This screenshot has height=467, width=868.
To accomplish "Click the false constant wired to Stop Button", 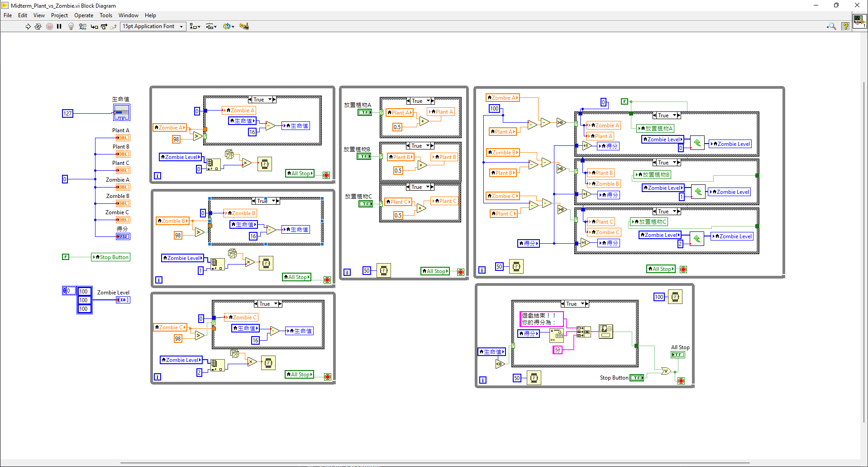I will coord(66,257).
